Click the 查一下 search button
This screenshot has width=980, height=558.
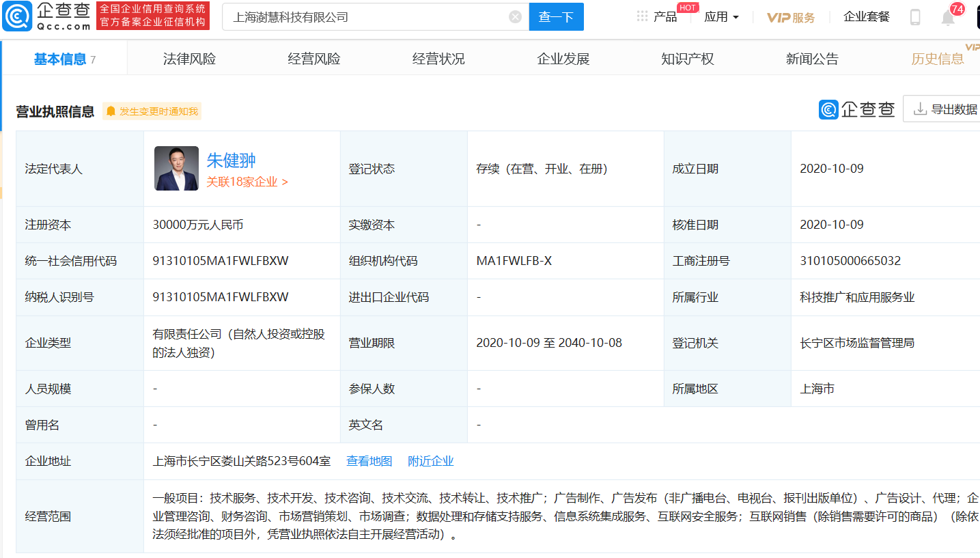point(556,16)
